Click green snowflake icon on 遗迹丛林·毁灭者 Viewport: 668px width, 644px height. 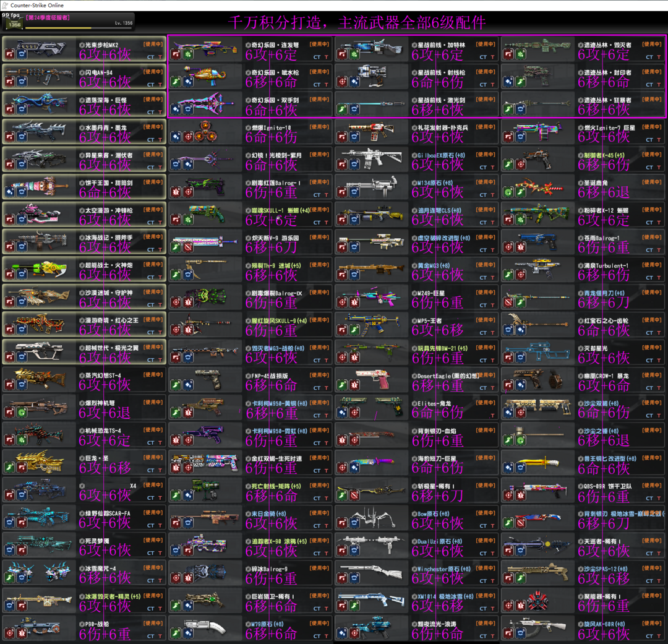click(x=520, y=54)
